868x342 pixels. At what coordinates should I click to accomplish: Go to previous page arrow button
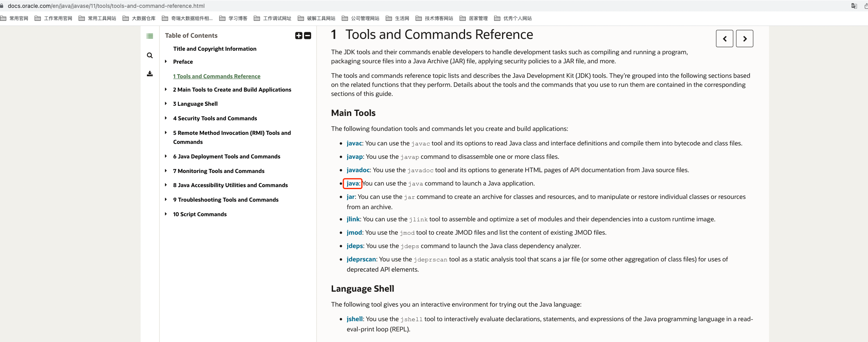(724, 39)
